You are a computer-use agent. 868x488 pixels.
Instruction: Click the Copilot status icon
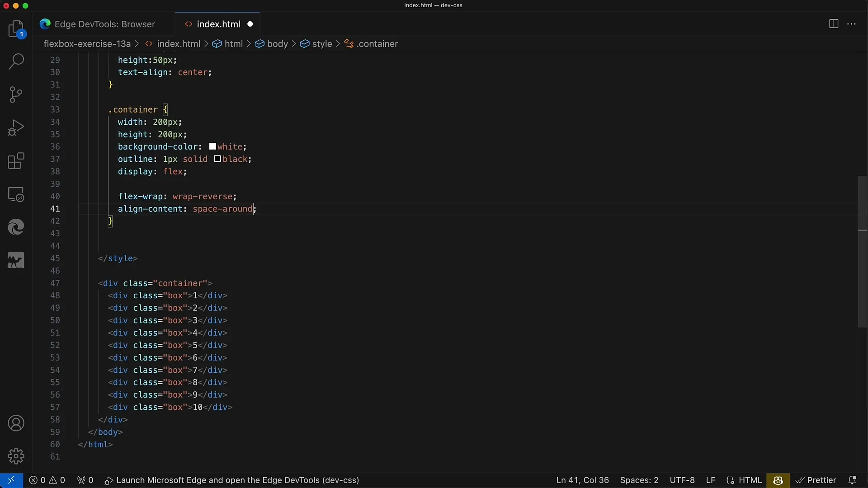tap(778, 480)
